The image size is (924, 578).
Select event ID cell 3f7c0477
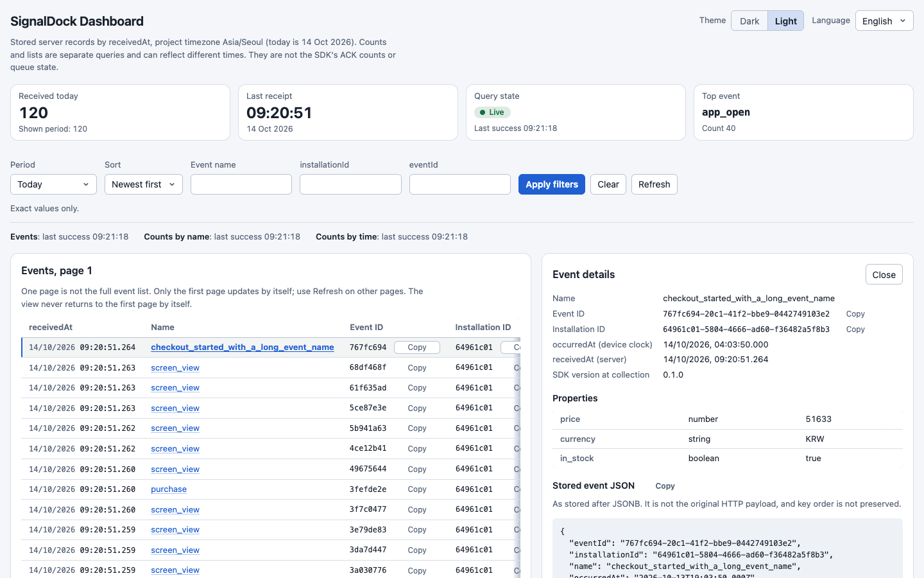(x=368, y=510)
